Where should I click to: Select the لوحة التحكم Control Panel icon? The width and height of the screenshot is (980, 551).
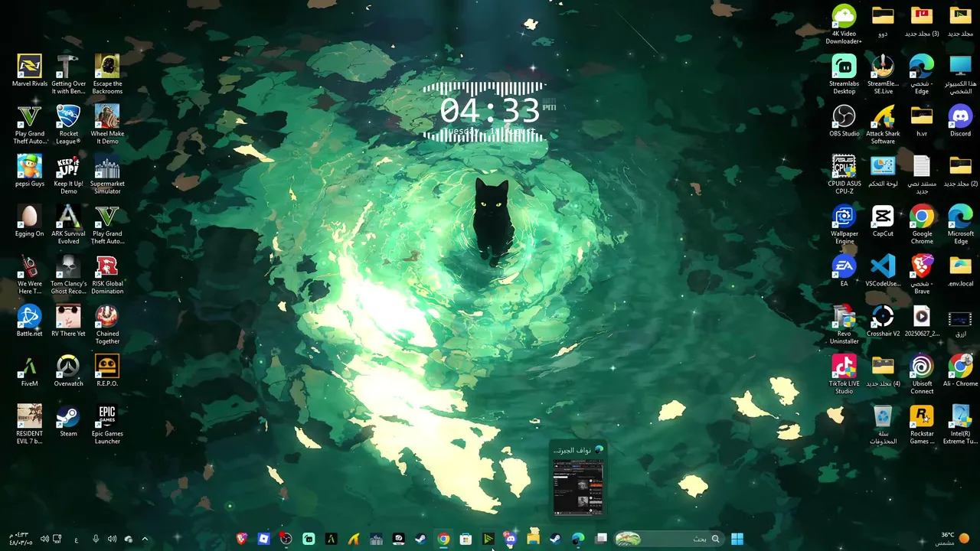click(x=883, y=171)
